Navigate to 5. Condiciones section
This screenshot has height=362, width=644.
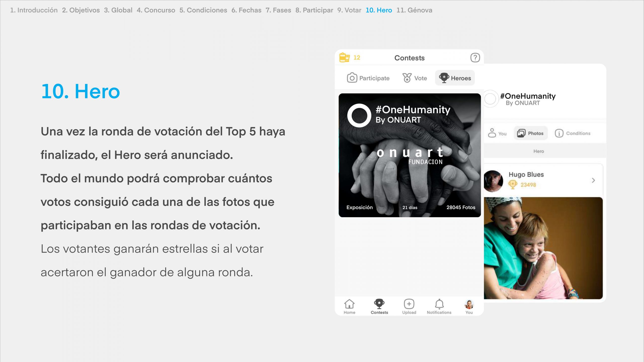[x=203, y=10]
